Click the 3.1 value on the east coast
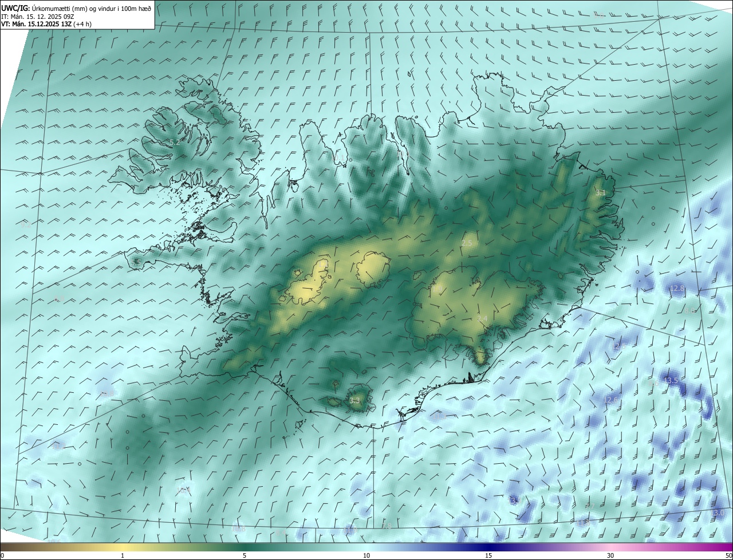Image resolution: width=733 pixels, height=560 pixels. [601, 193]
